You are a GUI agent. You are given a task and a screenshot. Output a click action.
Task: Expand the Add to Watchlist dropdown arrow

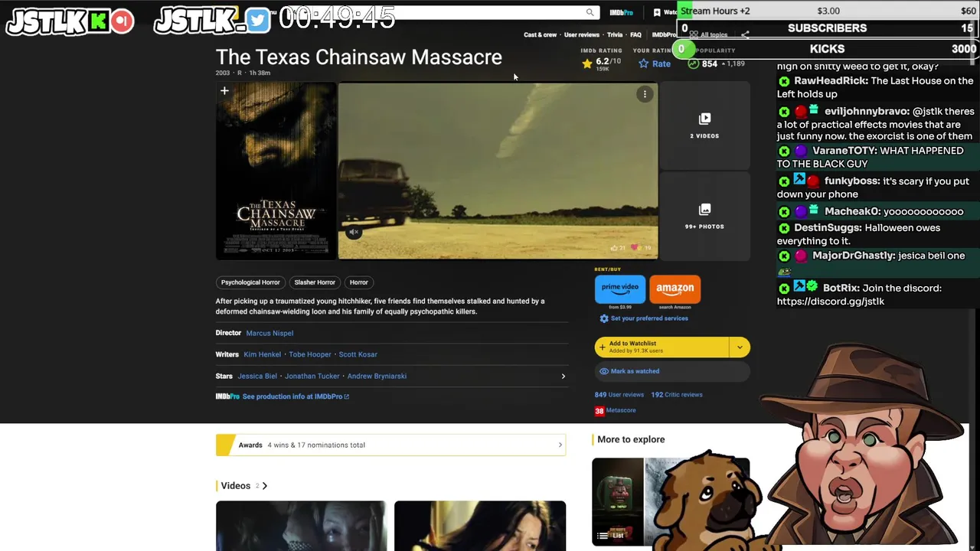(x=740, y=347)
